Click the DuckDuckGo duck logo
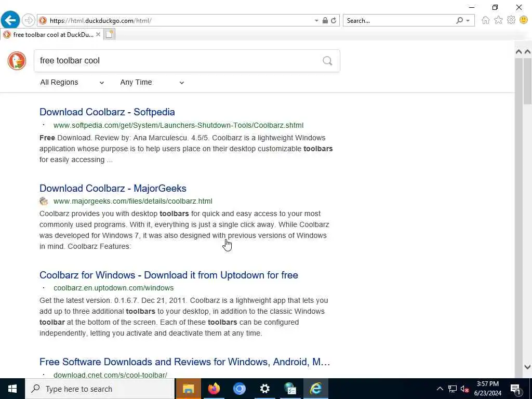This screenshot has height=399, width=532. [17, 61]
